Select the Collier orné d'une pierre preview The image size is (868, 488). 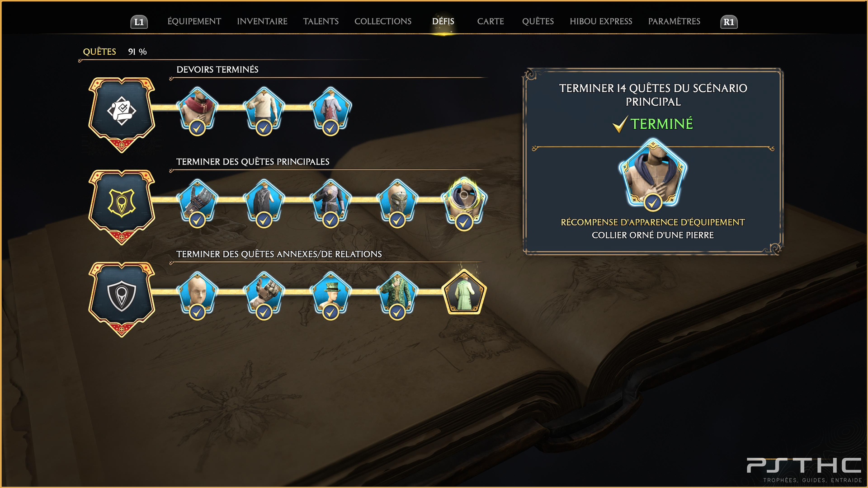653,174
